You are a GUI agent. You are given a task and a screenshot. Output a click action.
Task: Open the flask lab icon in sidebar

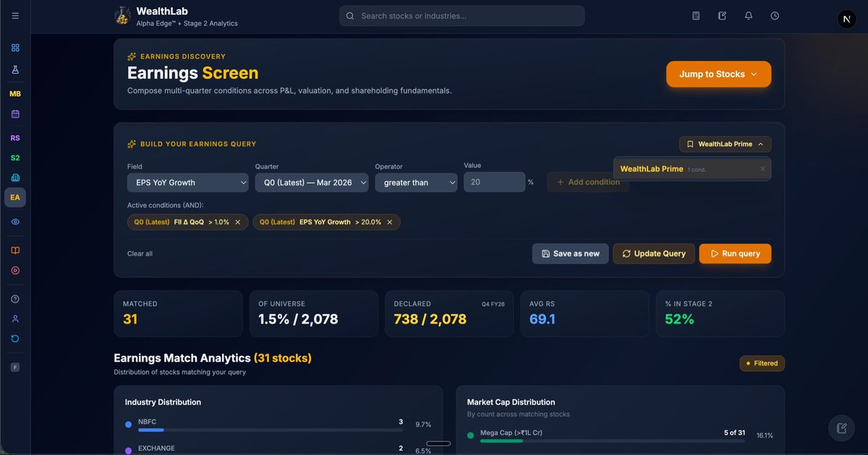click(15, 70)
